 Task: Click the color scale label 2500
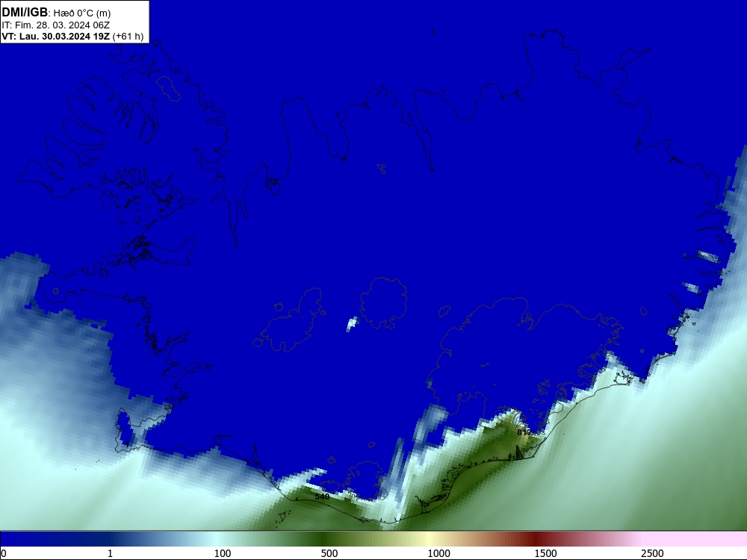pyautogui.click(x=652, y=553)
